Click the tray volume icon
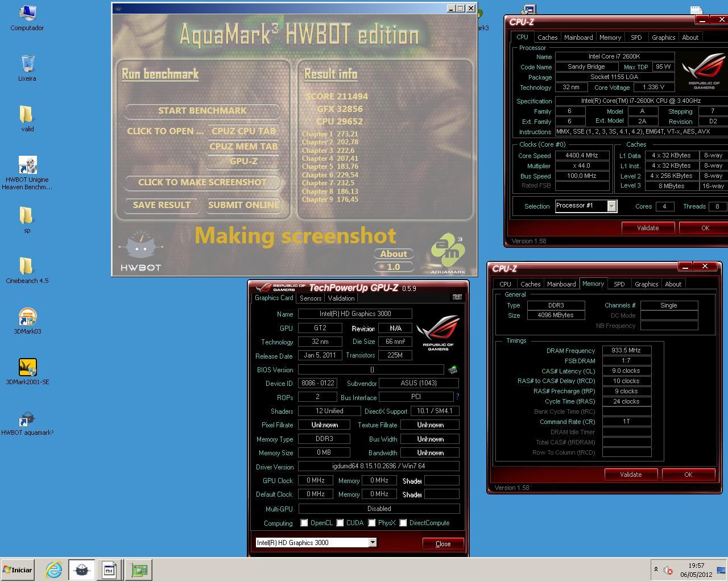The height and width of the screenshot is (582, 728). (x=668, y=570)
